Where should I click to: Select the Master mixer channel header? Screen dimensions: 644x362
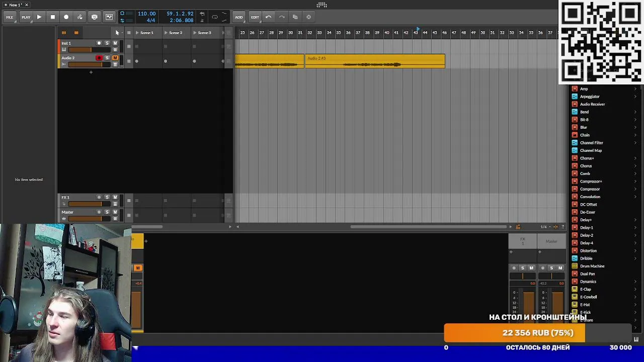click(551, 241)
